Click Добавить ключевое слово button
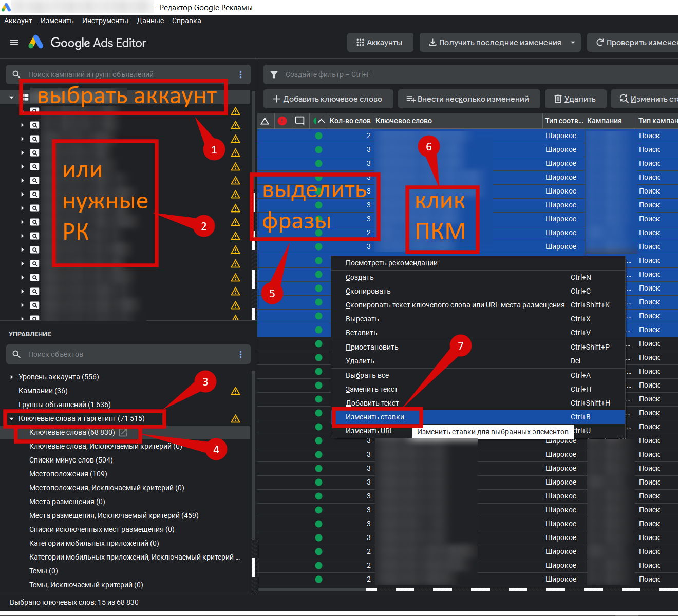This screenshot has width=678, height=616. click(328, 99)
